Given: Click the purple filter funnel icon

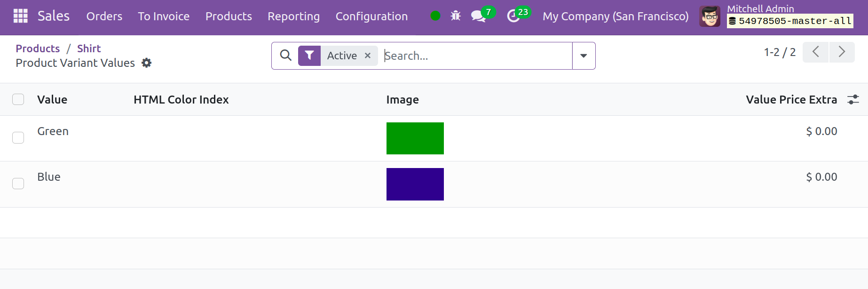Looking at the screenshot, I should click(309, 56).
